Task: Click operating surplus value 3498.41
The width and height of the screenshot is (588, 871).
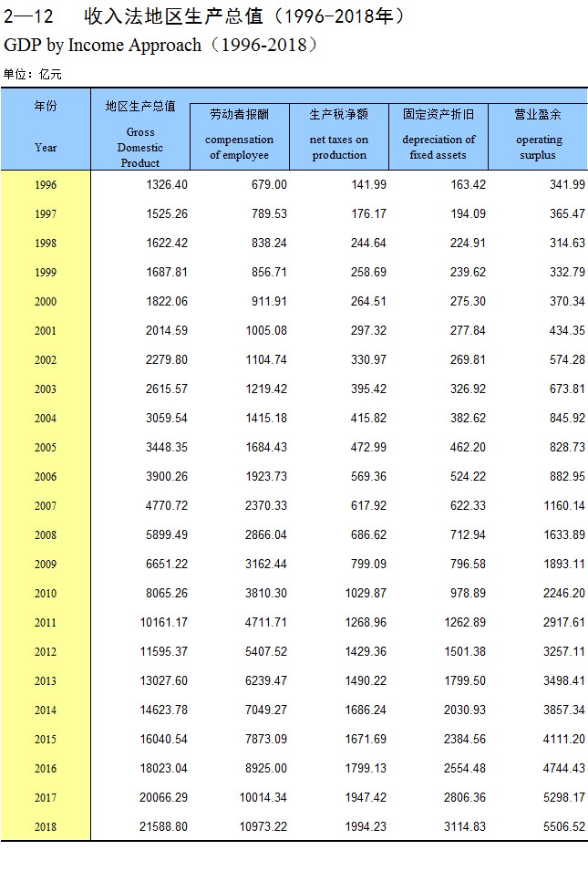Action: pos(564,680)
